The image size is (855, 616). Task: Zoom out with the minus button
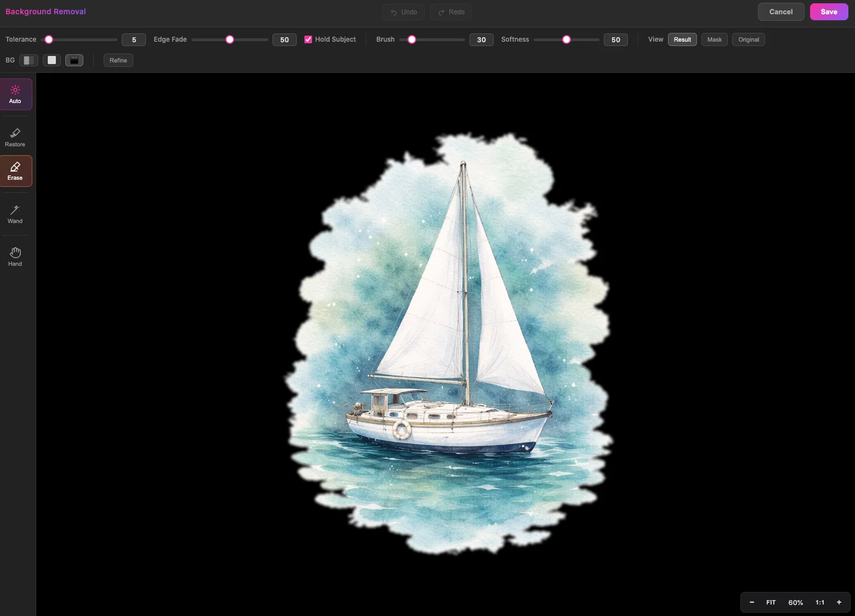coord(752,602)
